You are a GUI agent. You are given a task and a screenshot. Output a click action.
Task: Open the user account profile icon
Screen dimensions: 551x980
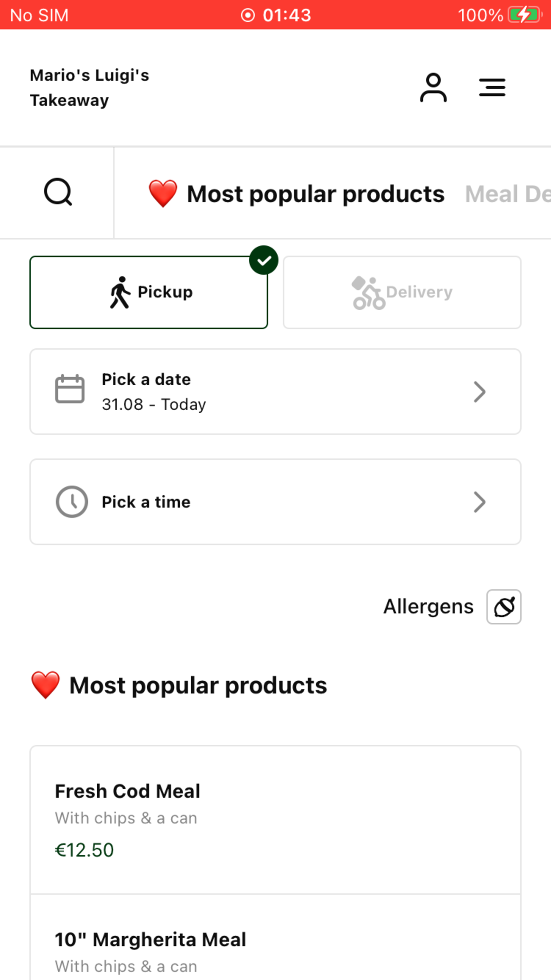433,88
